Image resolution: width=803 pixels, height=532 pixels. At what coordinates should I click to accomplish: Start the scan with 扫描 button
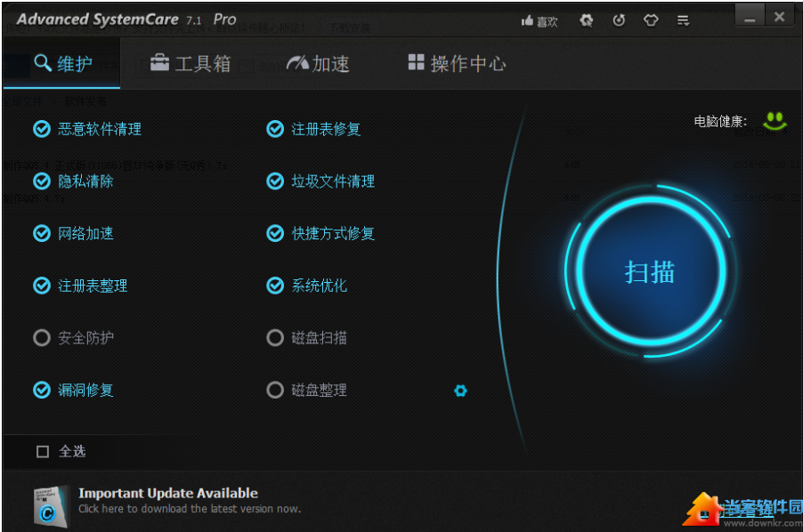(650, 271)
